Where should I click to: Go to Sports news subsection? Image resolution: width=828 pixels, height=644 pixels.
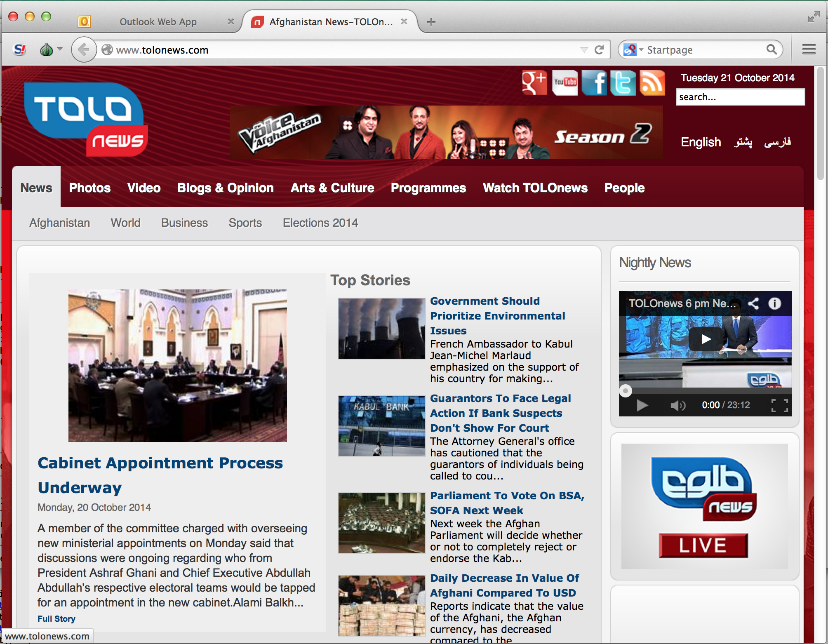click(x=245, y=223)
